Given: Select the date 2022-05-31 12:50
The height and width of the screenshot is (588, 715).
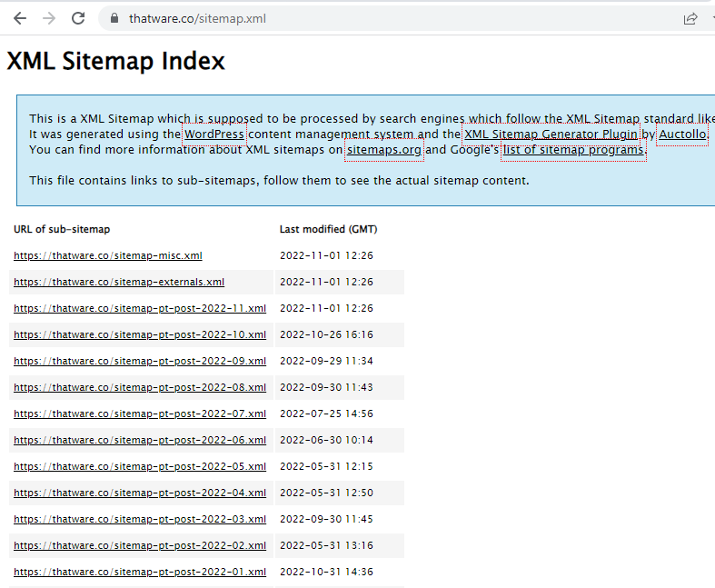Looking at the screenshot, I should click(x=326, y=493).
